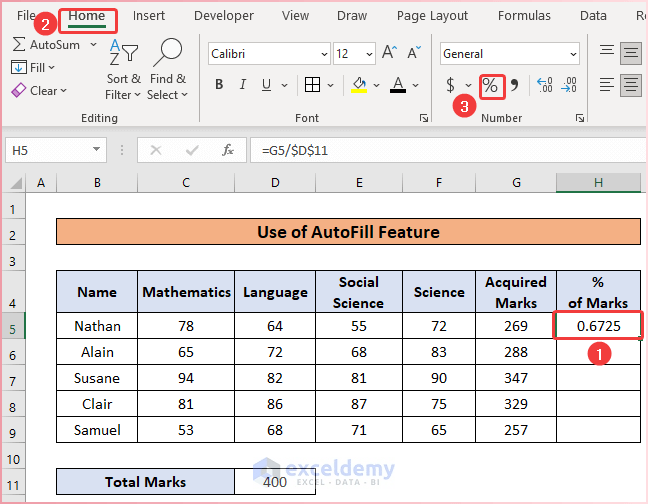Select Total Marks value 400
648x504 pixels.
(x=275, y=482)
